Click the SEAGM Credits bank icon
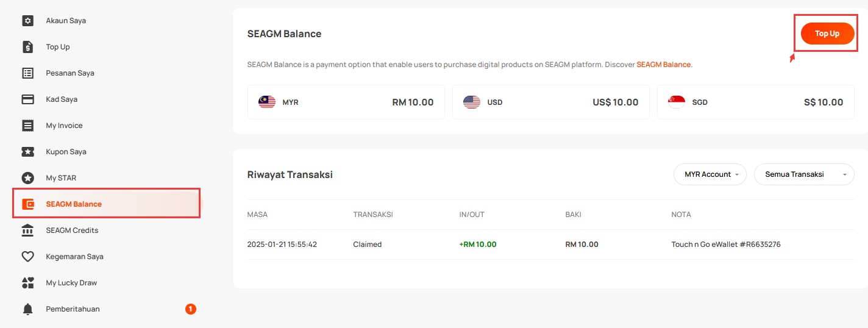 tap(27, 230)
